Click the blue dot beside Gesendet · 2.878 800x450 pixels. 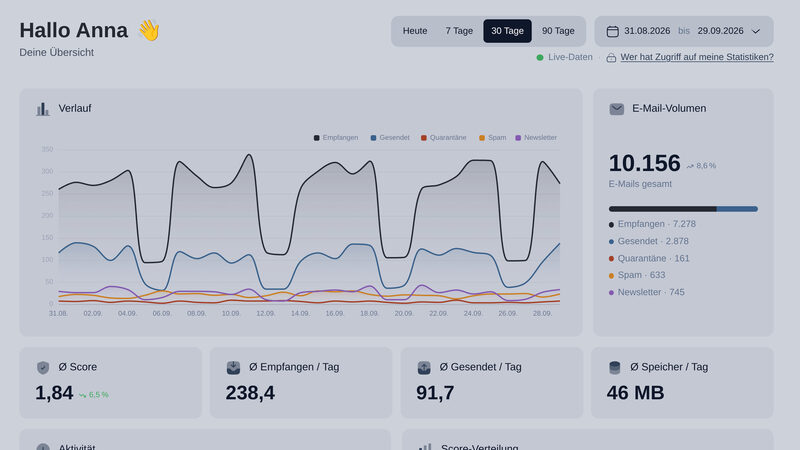tap(611, 242)
